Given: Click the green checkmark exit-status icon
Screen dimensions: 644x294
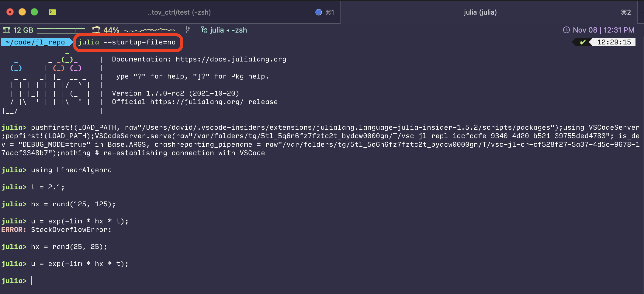Looking at the screenshot, I should click(583, 42).
